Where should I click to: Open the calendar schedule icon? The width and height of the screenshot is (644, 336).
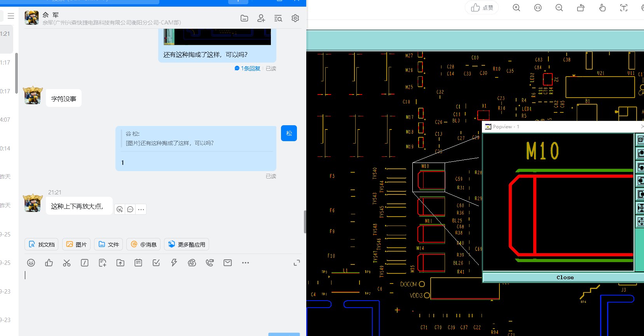click(x=138, y=263)
